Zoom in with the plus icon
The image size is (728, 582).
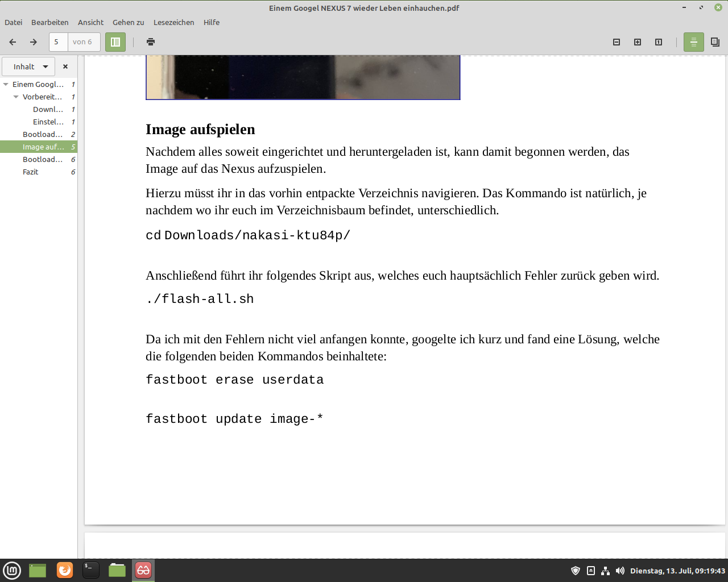pyautogui.click(x=638, y=42)
